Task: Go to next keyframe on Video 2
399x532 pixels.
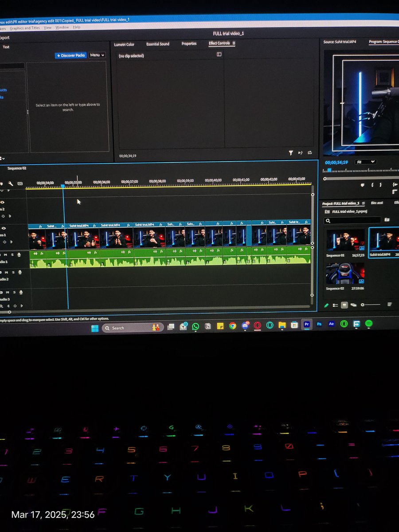Action: 10,216
